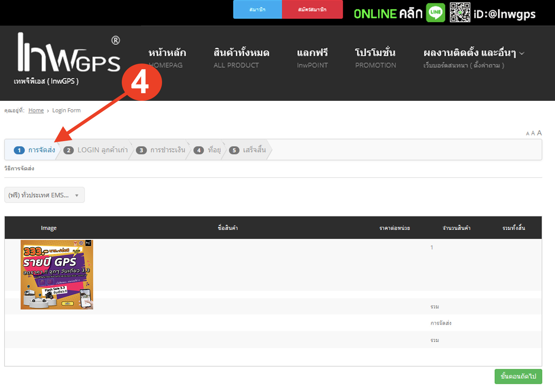The height and width of the screenshot is (392, 555).
Task: Click the green LINE app icon
Action: (x=436, y=13)
